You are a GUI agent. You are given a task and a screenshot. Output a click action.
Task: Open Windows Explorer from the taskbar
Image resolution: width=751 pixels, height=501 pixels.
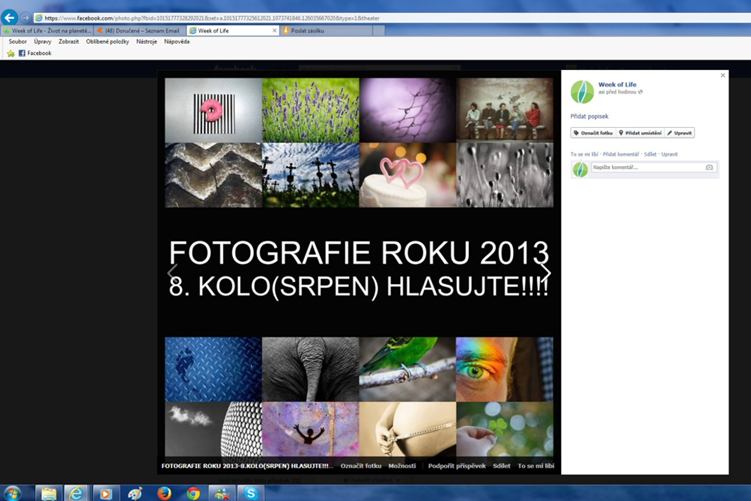point(48,493)
